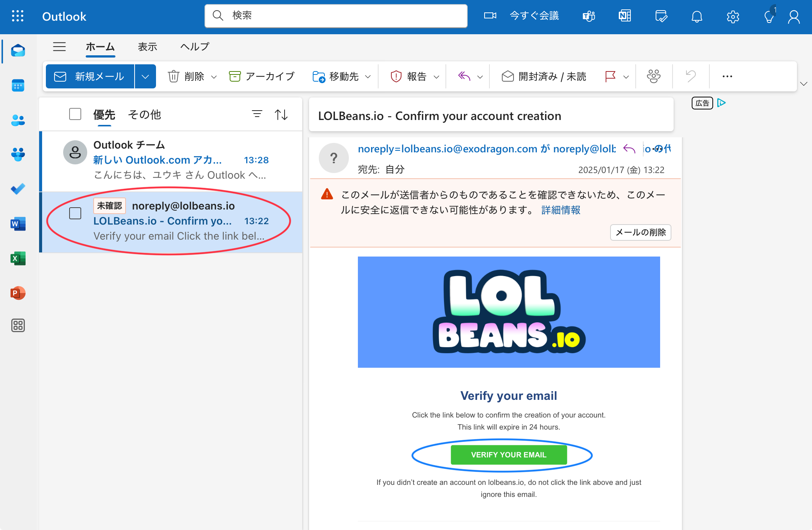The image size is (812, 530).
Task: Tick the checkbox on the noreply@lolbeans.io message
Action: 75,213
